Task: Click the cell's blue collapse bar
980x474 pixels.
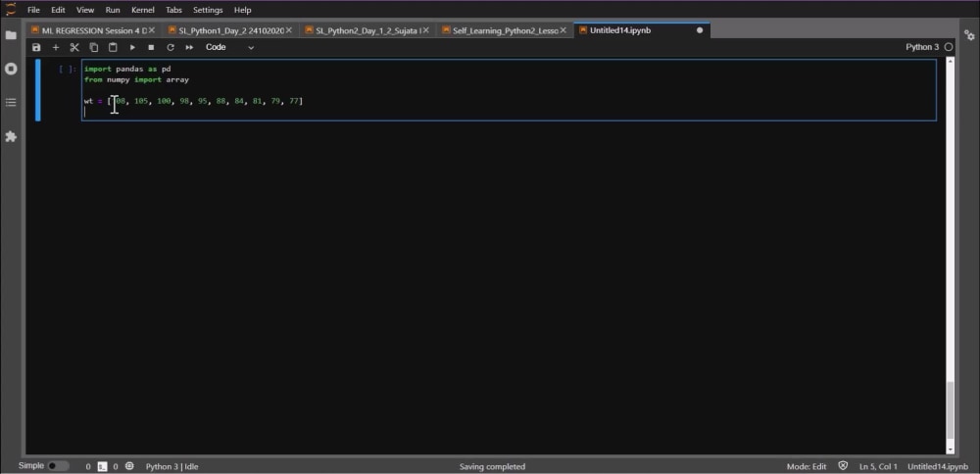Action: (38, 90)
